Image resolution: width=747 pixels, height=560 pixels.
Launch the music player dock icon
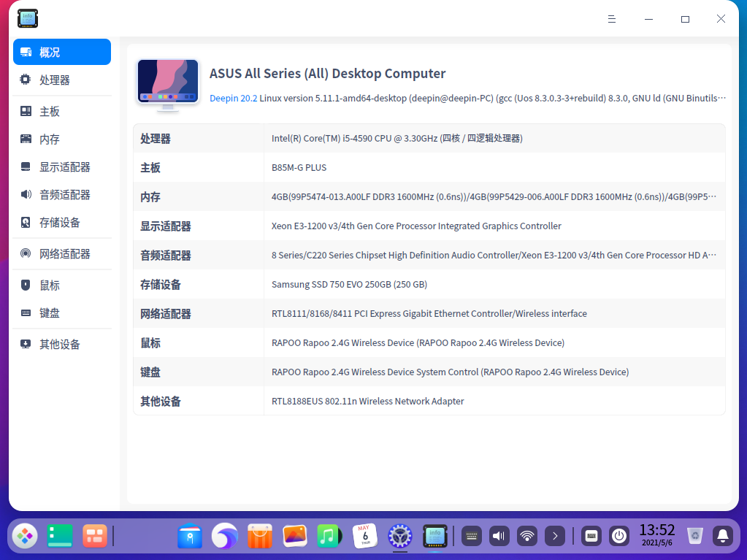click(x=329, y=536)
